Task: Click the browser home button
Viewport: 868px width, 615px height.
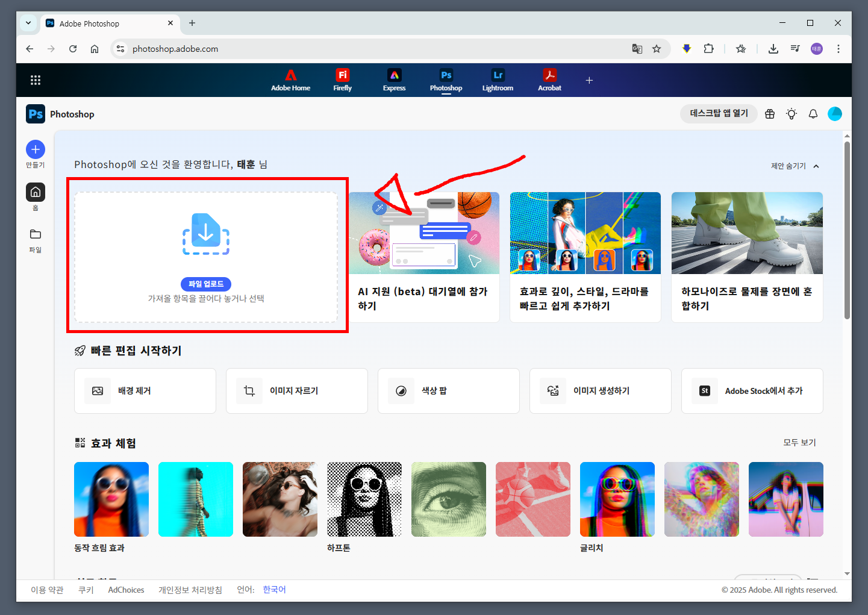Action: click(95, 49)
